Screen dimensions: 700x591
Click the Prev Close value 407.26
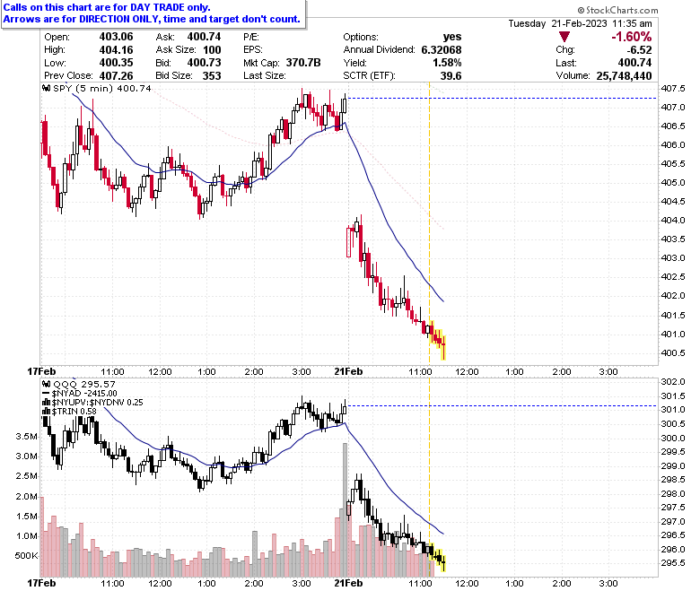coord(116,76)
